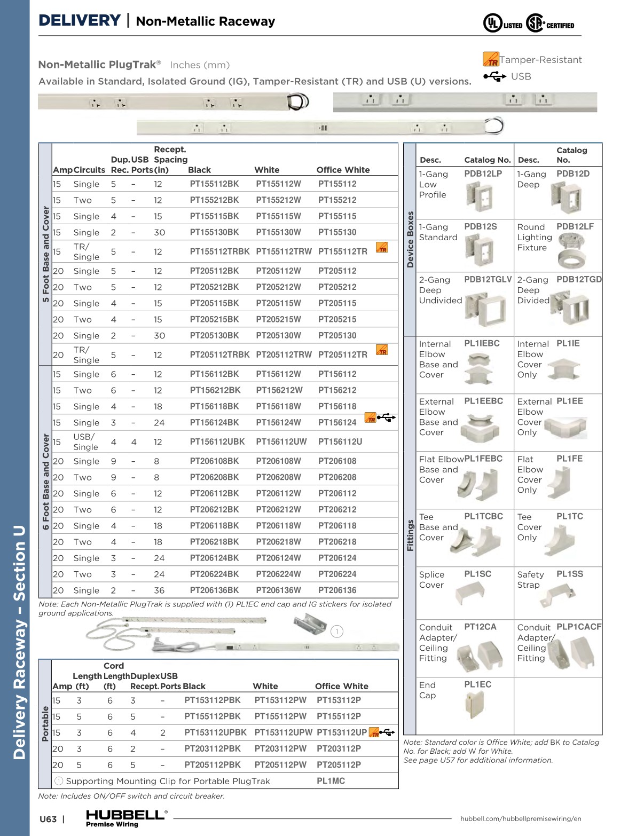Screen dimensions: 644x836
Task: Click the CSA Certified logo
Action: (x=550, y=23)
